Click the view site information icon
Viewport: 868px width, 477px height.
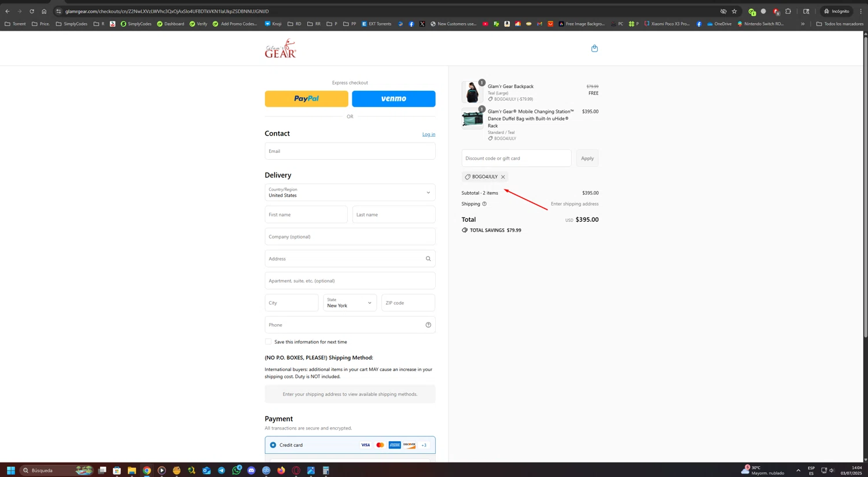tap(58, 11)
